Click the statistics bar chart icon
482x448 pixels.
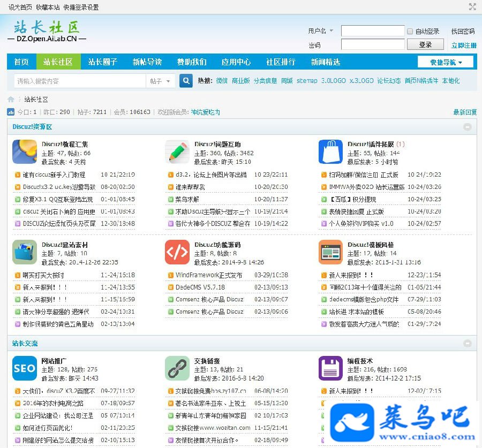tap(11, 112)
